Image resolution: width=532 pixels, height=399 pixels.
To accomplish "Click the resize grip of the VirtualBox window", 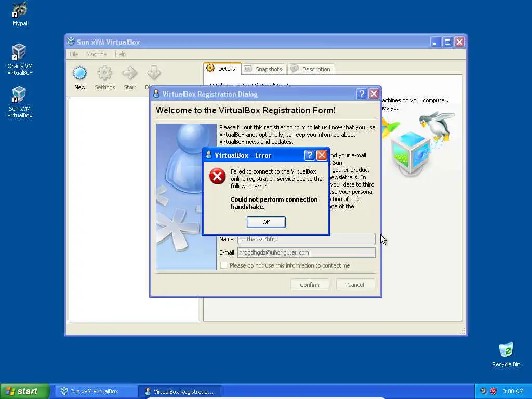I will [x=463, y=331].
